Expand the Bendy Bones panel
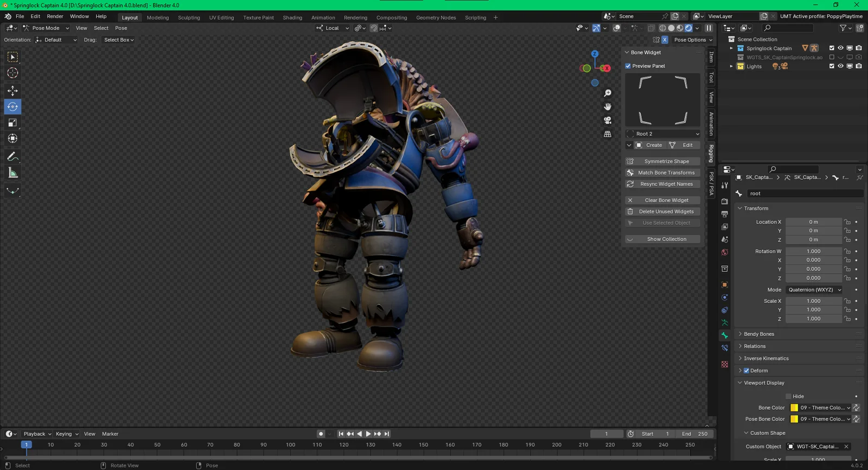This screenshot has width=868, height=470. (x=758, y=334)
